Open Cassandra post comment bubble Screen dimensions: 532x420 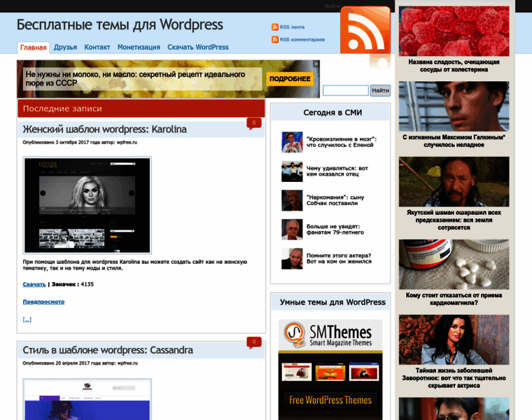click(x=254, y=342)
